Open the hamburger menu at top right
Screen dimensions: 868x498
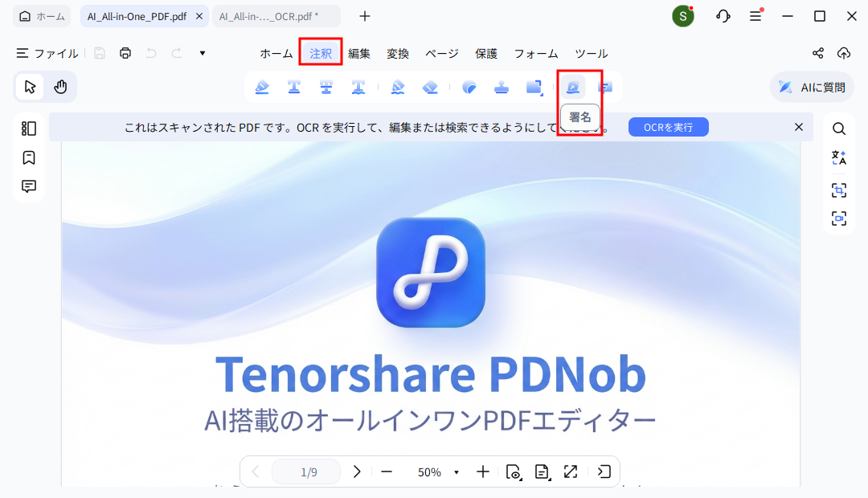[x=755, y=16]
